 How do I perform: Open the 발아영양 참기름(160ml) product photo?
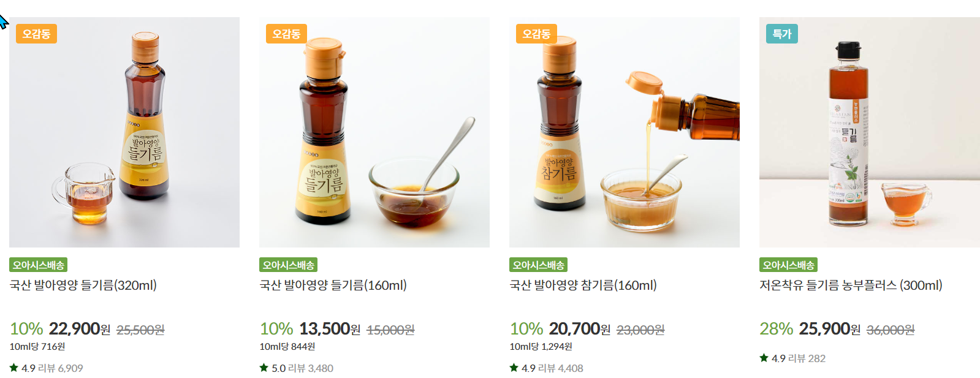coord(625,132)
